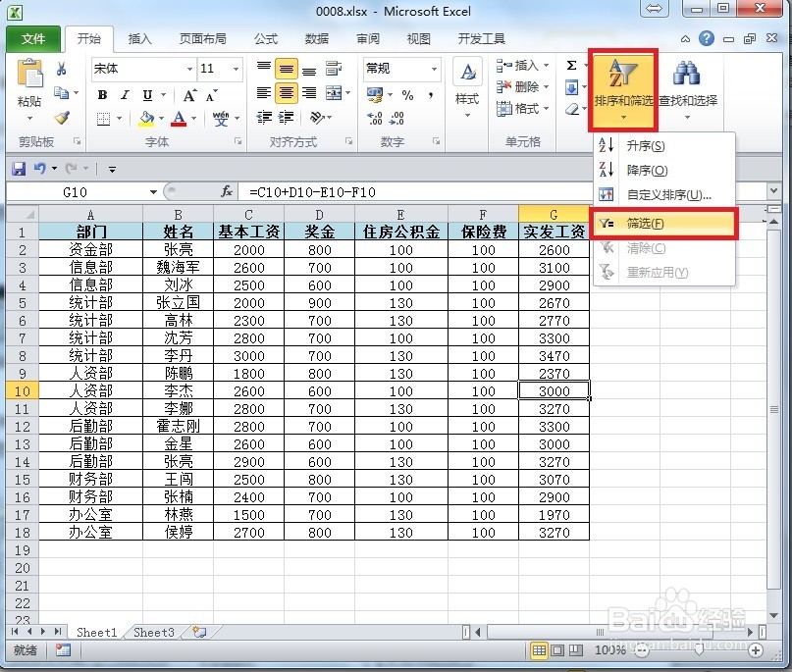The height and width of the screenshot is (672, 792).
Task: Open 查找和选择 find and select
Action: point(688,89)
